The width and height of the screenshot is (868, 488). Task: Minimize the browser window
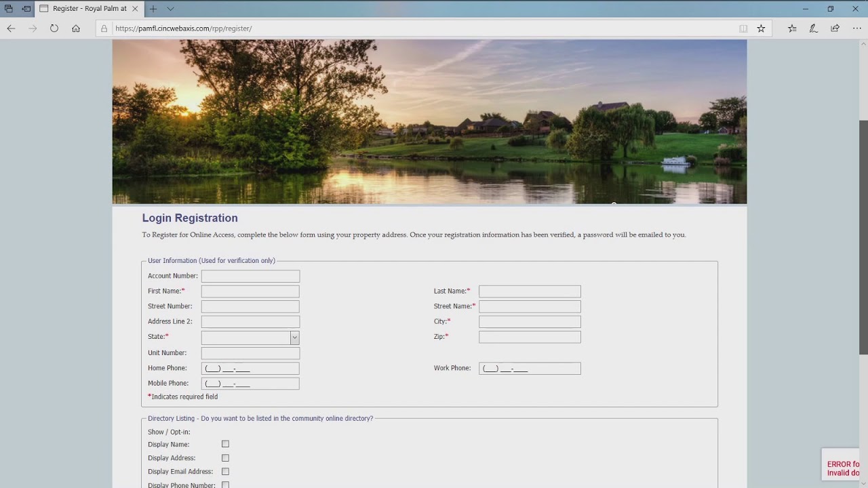[x=805, y=9]
